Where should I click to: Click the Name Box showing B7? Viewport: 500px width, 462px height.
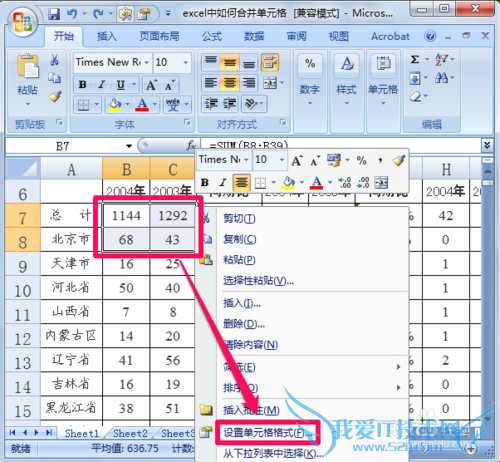click(63, 146)
